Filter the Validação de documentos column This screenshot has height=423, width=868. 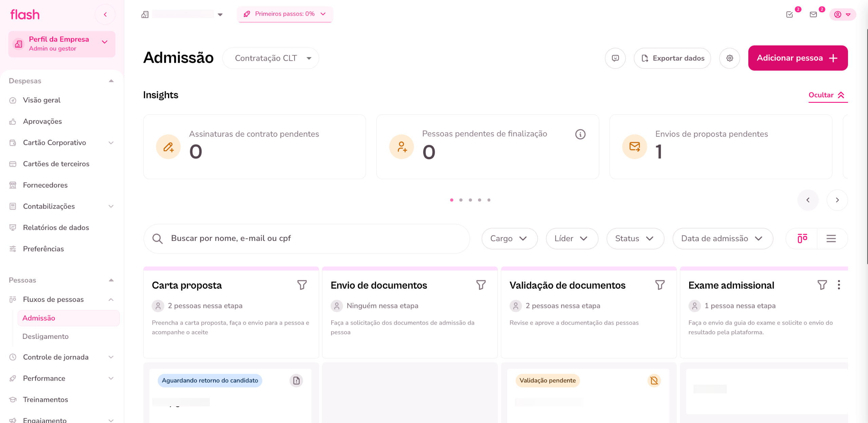[x=660, y=285]
